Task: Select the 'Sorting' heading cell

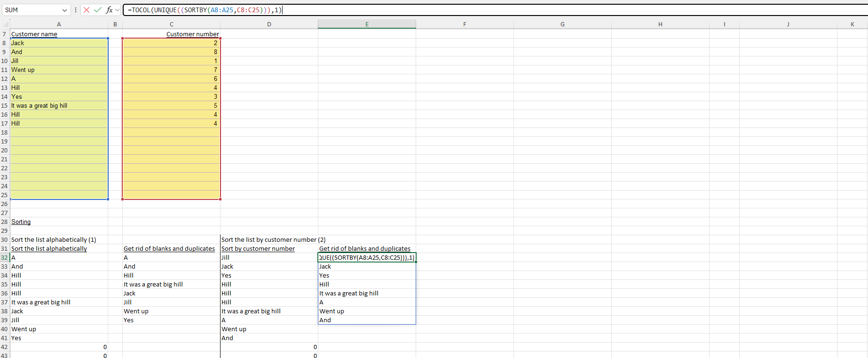Action: [x=59, y=222]
